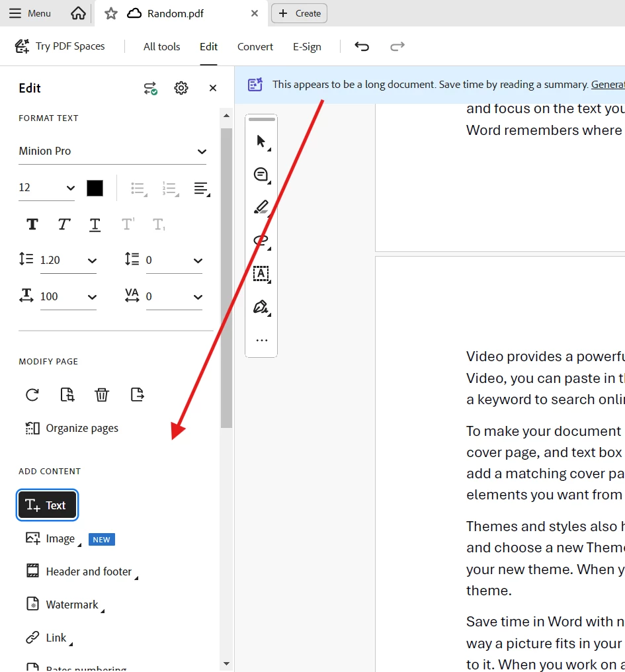The image size is (625, 672).
Task: Click the quick toolbar drag handle
Action: [261, 119]
